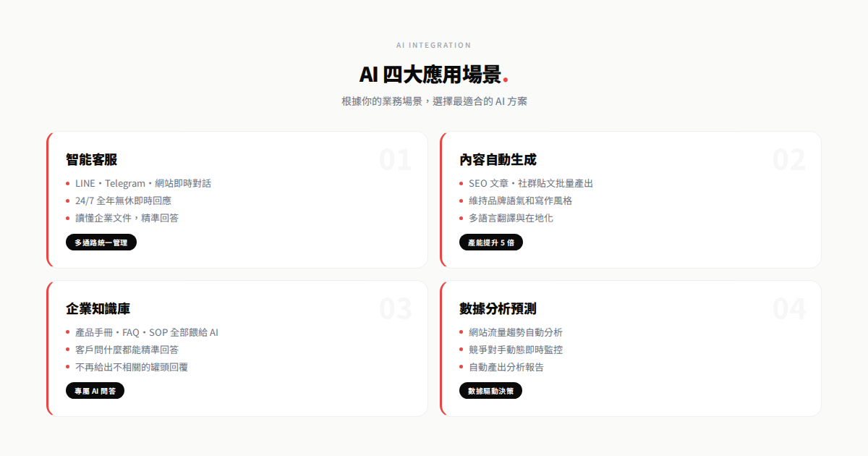This screenshot has width=868, height=456.
Task: Click the AI INTEGRATION label
Action: [434, 45]
